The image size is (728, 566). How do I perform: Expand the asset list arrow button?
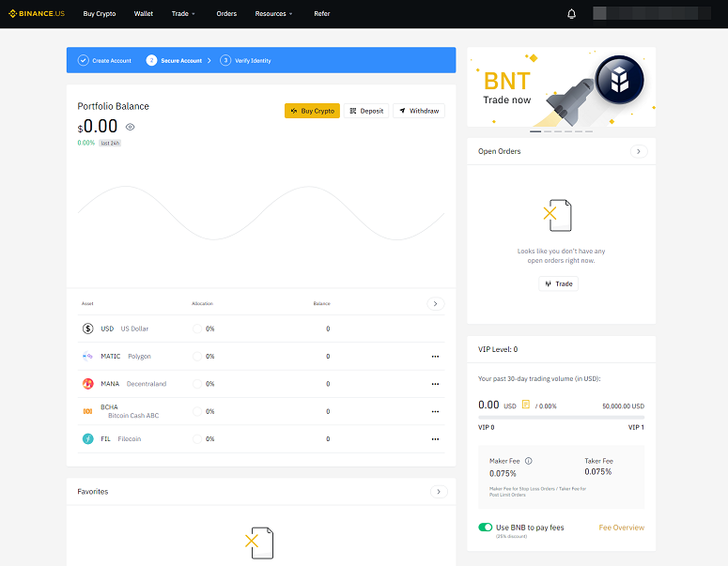coord(436,303)
